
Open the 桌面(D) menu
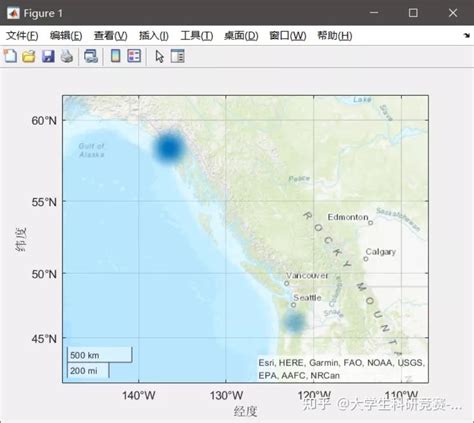pos(241,35)
